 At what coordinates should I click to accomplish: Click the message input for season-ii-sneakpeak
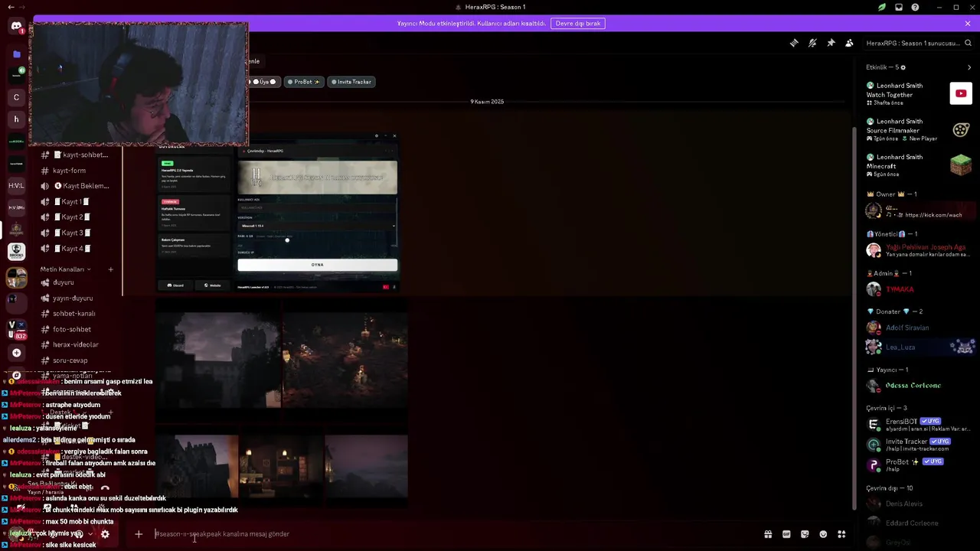click(x=452, y=534)
